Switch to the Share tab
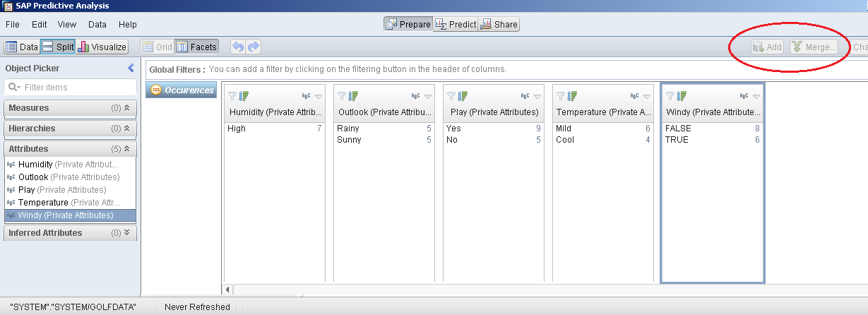Image resolution: width=868 pixels, height=315 pixels. point(499,24)
